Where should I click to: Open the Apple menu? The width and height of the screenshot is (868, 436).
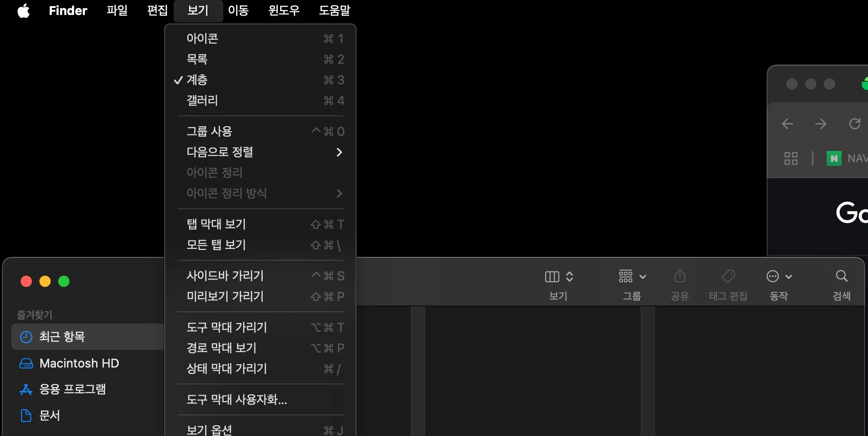click(23, 11)
